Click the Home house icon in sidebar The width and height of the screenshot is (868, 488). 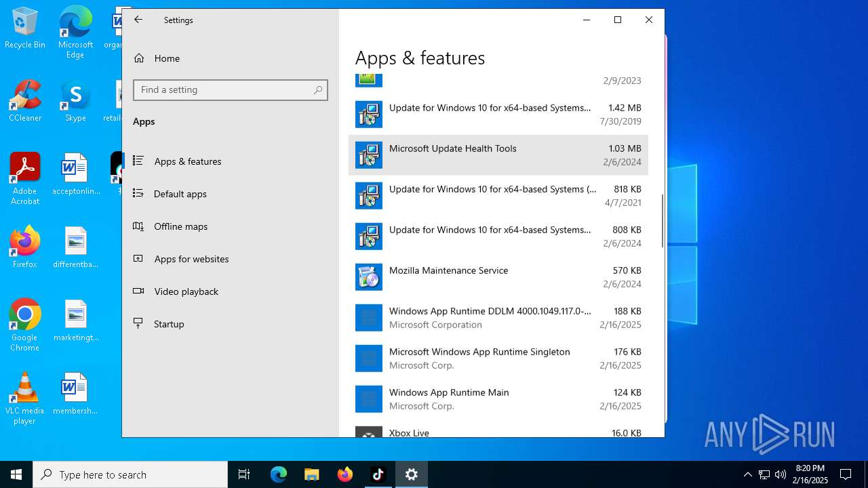pos(139,58)
